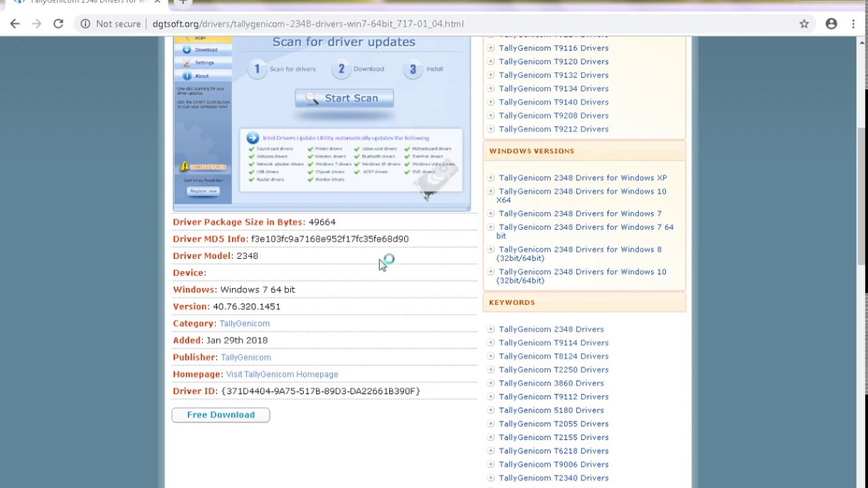
Task: Open the Chrome three-dot menu
Action: pos(853,24)
